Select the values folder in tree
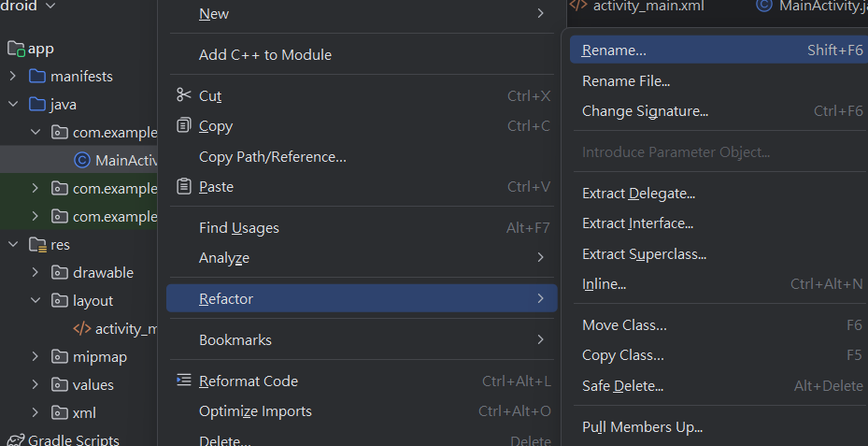This screenshot has width=868, height=446. (x=93, y=384)
